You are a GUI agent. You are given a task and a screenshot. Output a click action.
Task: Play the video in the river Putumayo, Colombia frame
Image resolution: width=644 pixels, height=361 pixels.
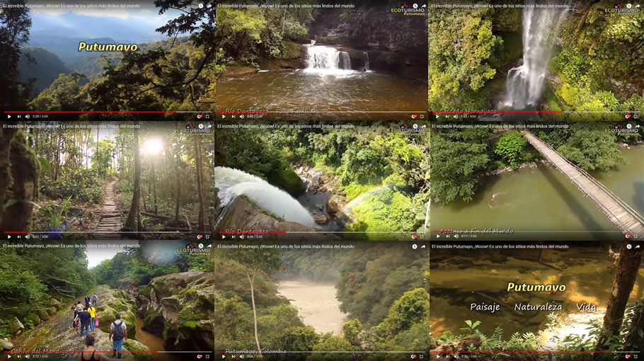(224, 356)
